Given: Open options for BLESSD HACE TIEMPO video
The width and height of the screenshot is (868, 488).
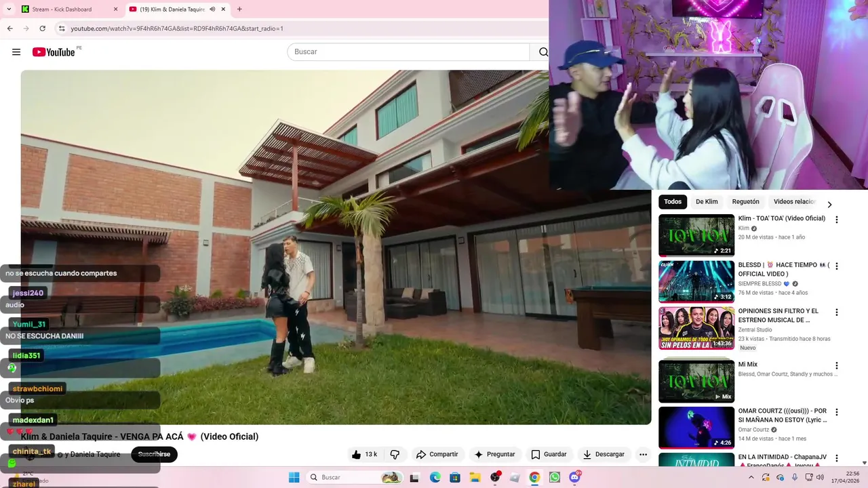Looking at the screenshot, I should [x=836, y=266].
